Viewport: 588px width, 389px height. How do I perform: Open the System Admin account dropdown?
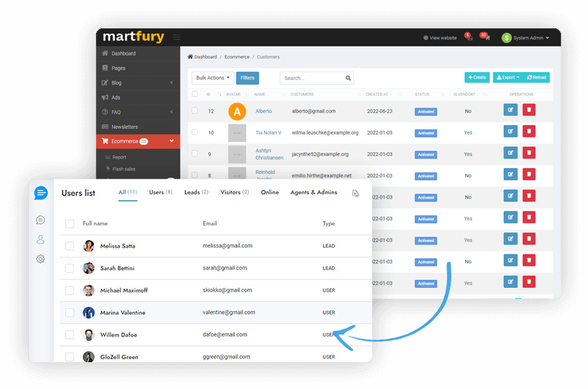click(x=525, y=38)
